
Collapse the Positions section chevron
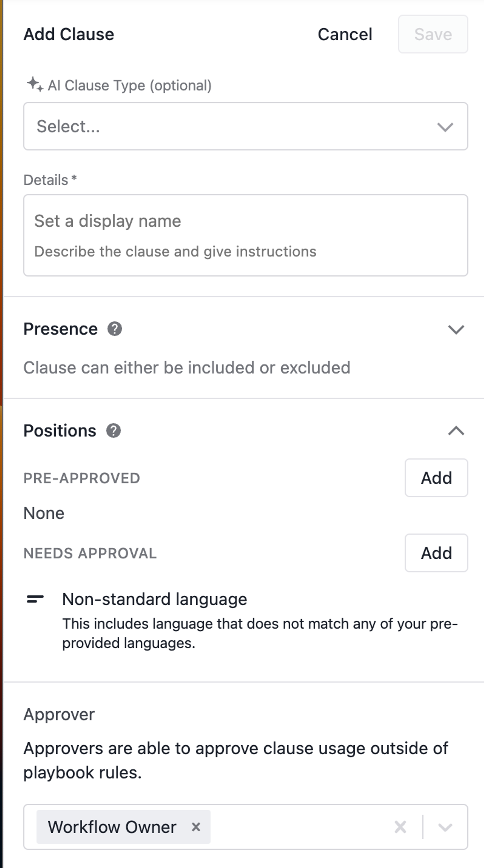click(456, 431)
